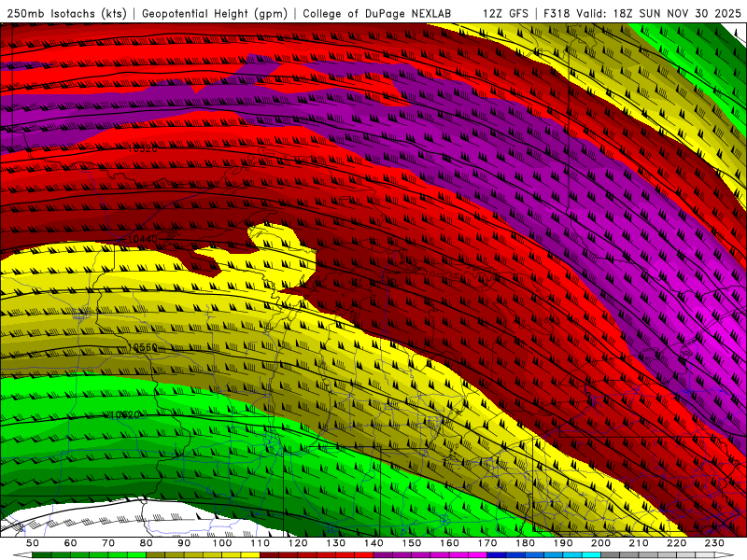Viewport: 747px width, 560px height.
Task: Click the 110 value on the color scale
Action: (x=261, y=543)
